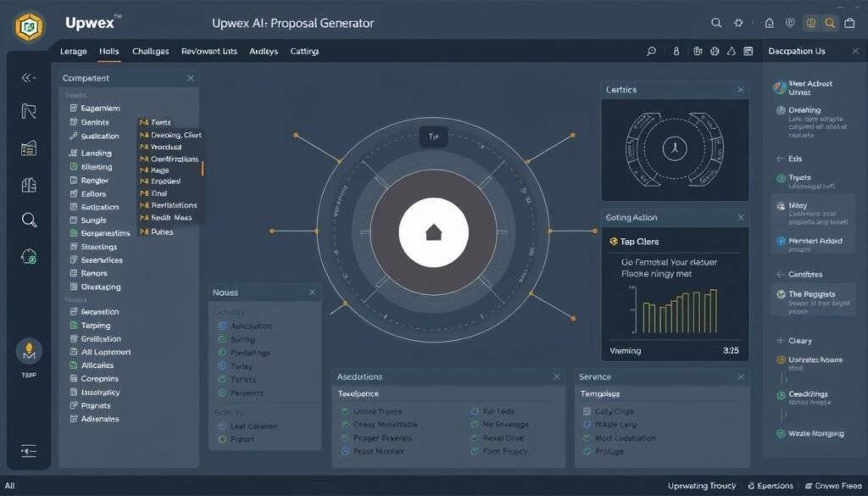The image size is (868, 496).
Task: Toggle the Suring option in Noues panel
Action: point(222,339)
